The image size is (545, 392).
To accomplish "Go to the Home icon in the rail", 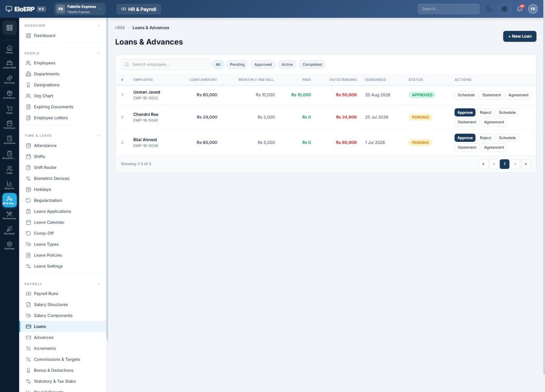I will click(x=9, y=50).
